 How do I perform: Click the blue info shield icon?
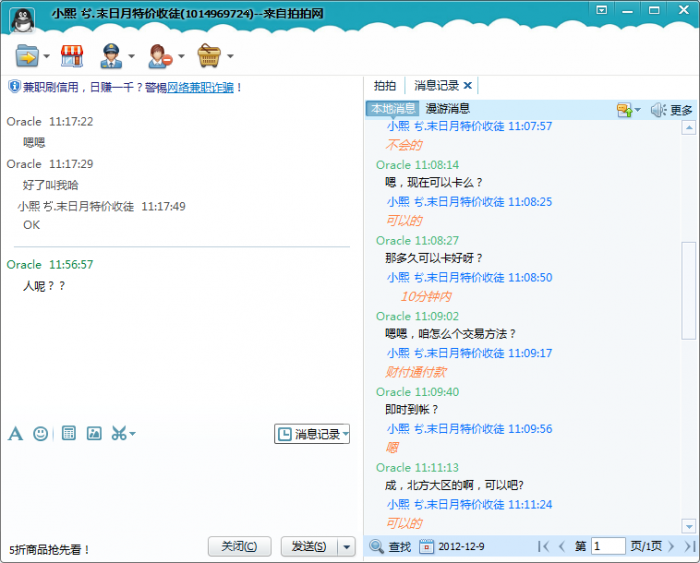pyautogui.click(x=14, y=86)
